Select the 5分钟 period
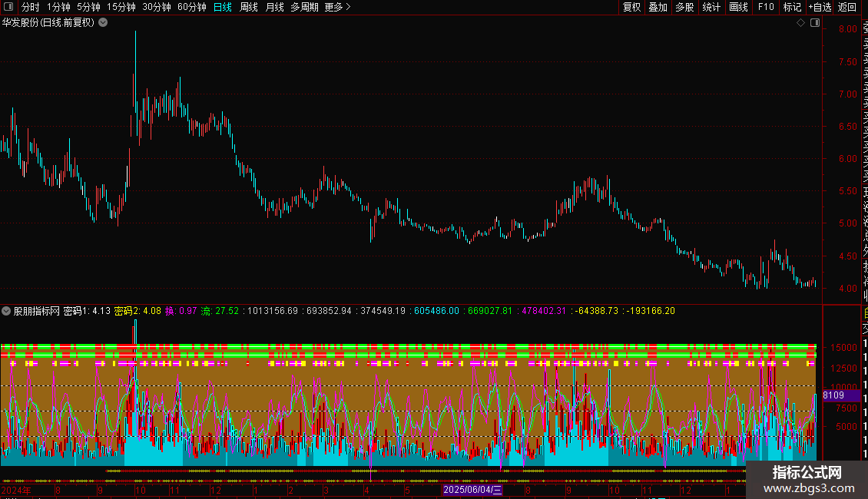This screenshot has height=499, width=868. (x=88, y=7)
